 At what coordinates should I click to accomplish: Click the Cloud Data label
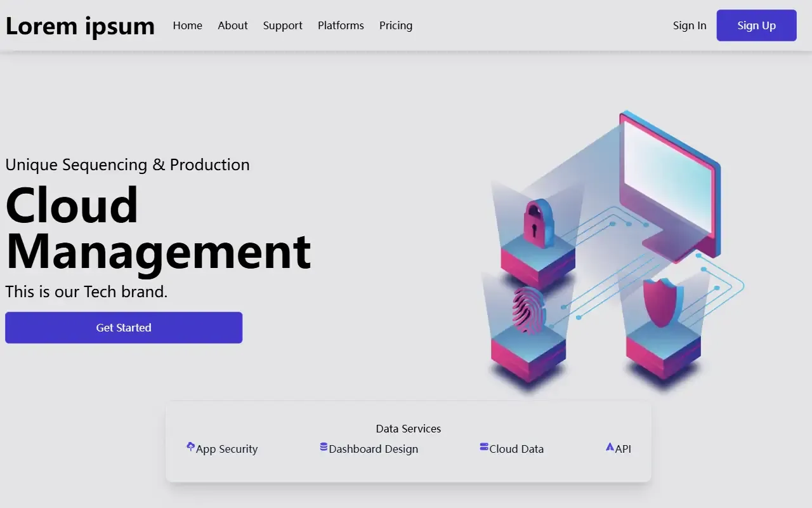[516, 449]
